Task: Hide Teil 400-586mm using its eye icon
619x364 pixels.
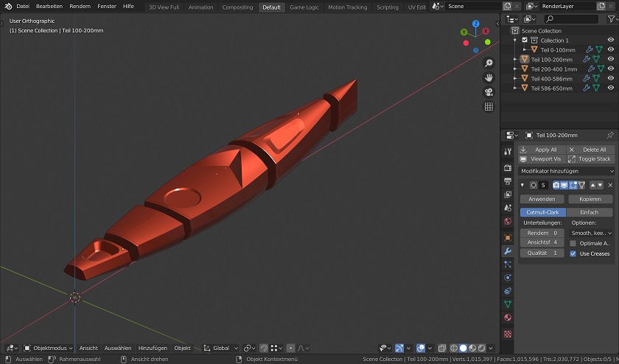Action: click(x=610, y=78)
